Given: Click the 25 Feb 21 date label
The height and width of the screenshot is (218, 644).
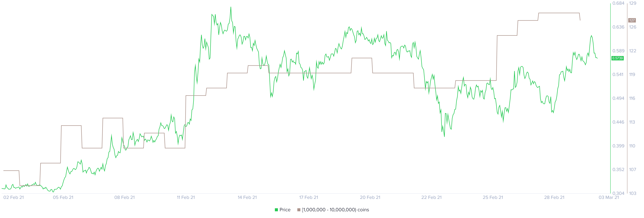Looking at the screenshot, I should click(493, 197).
